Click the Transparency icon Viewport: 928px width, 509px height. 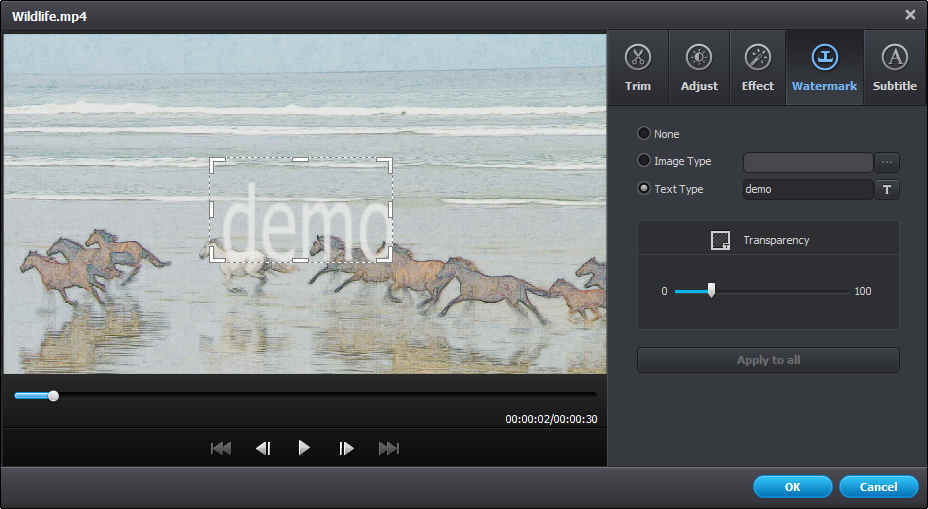(x=720, y=240)
